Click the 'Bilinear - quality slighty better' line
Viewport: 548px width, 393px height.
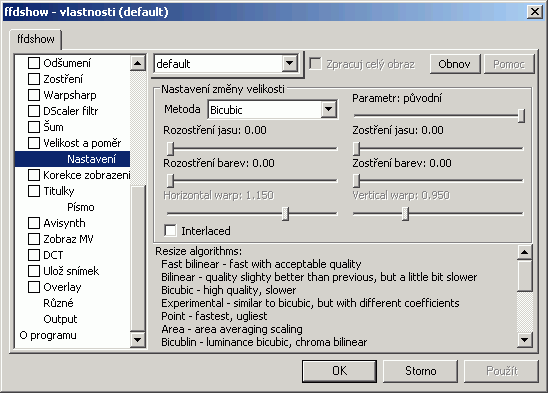click(x=319, y=277)
